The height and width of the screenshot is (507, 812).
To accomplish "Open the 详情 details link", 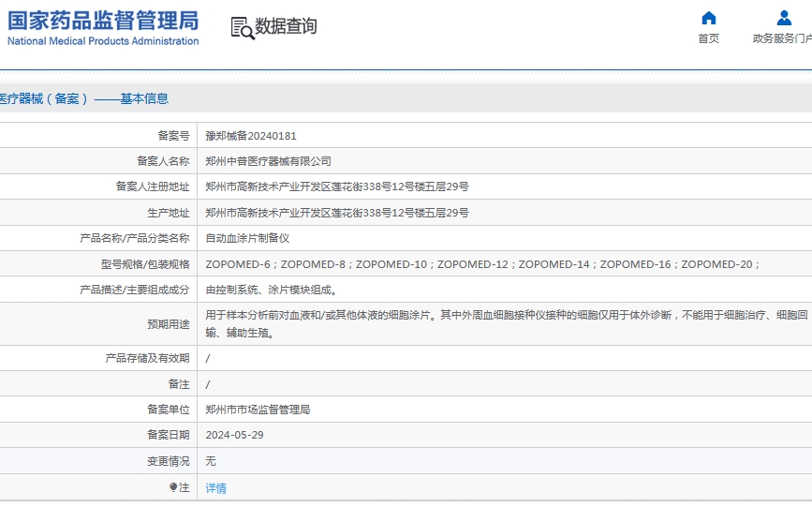I will tap(216, 488).
